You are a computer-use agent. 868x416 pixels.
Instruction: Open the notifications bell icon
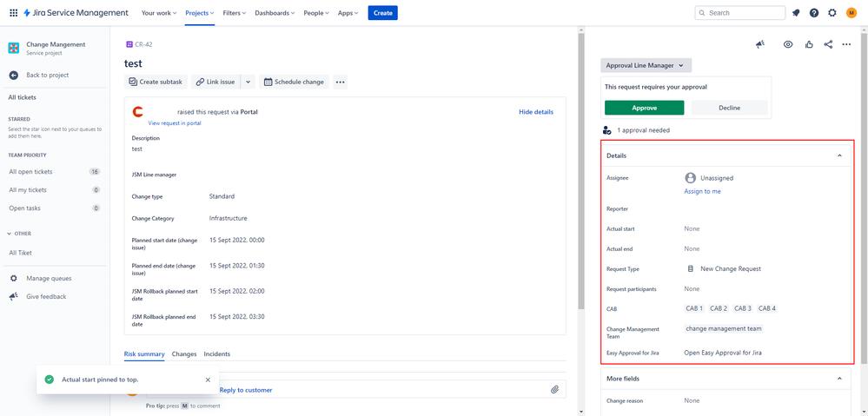tap(796, 13)
